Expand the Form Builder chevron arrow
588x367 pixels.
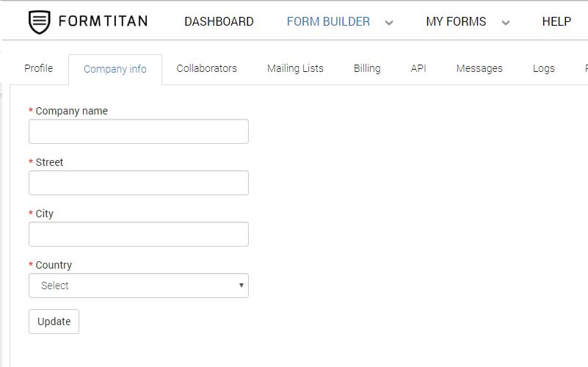click(x=389, y=23)
